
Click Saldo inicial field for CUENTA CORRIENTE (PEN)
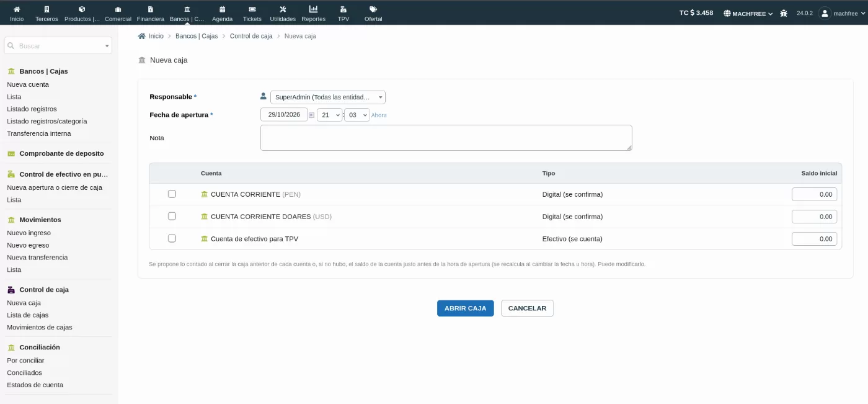(815, 194)
